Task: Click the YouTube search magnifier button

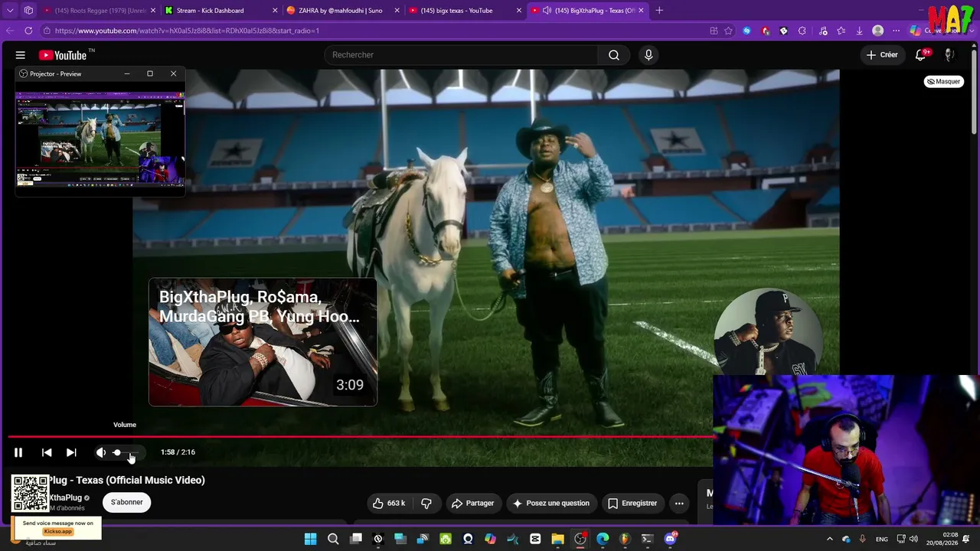Action: click(614, 55)
